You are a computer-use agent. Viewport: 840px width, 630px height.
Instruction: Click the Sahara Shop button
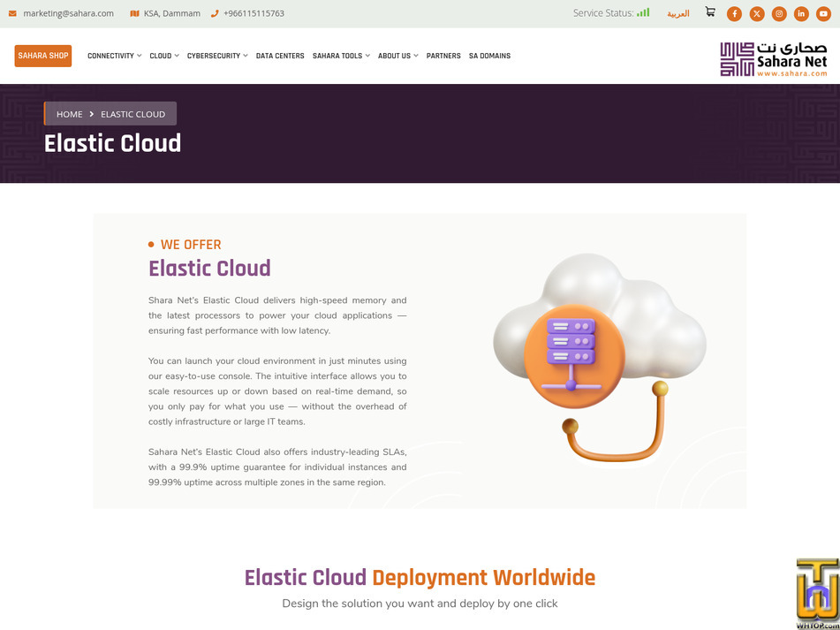[x=43, y=56]
